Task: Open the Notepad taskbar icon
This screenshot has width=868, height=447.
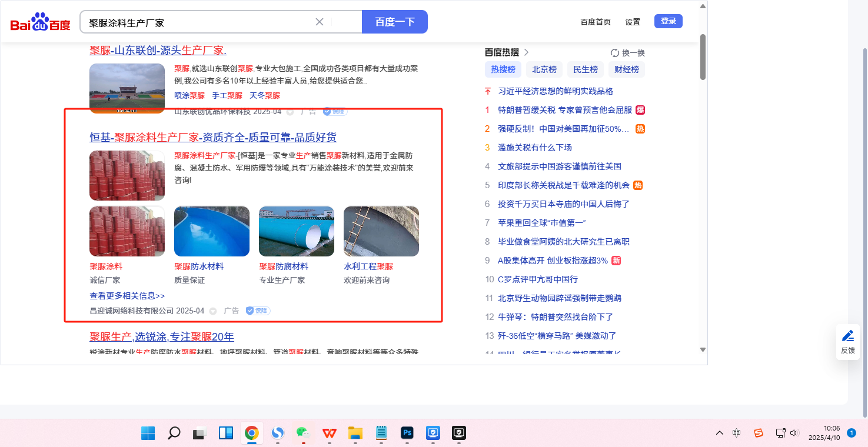Action: click(x=381, y=433)
